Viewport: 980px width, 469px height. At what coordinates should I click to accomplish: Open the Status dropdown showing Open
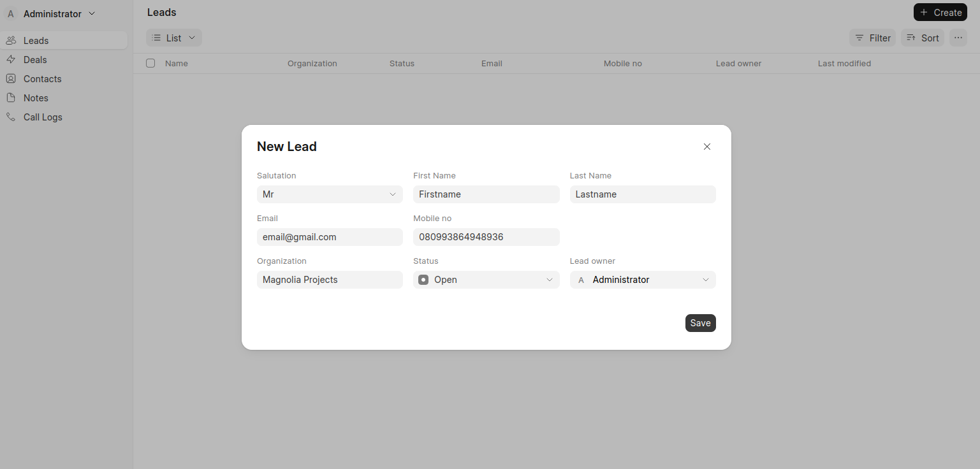[x=486, y=279]
